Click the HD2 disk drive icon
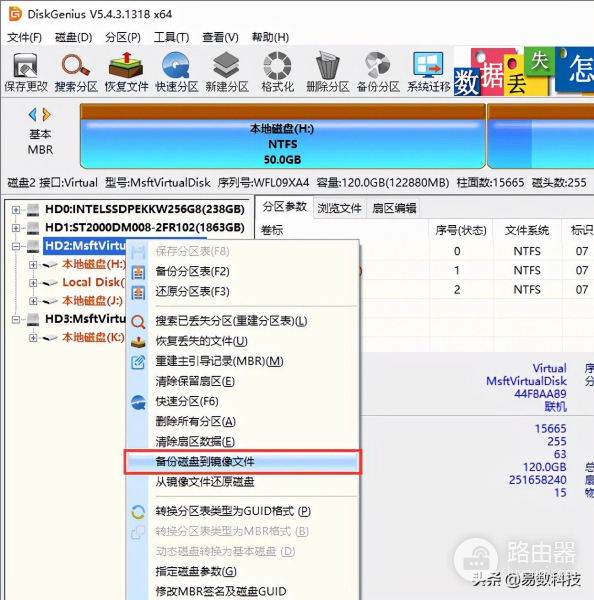This screenshot has width=594, height=600. (33, 246)
